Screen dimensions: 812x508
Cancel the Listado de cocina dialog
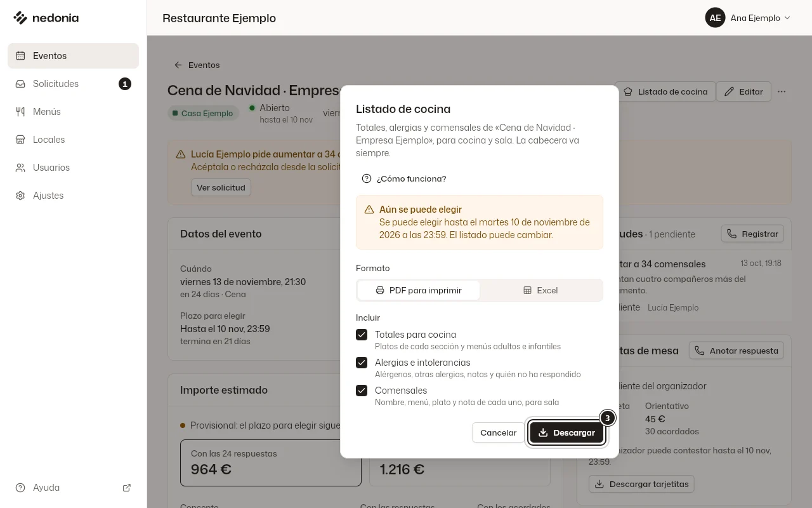(x=498, y=432)
